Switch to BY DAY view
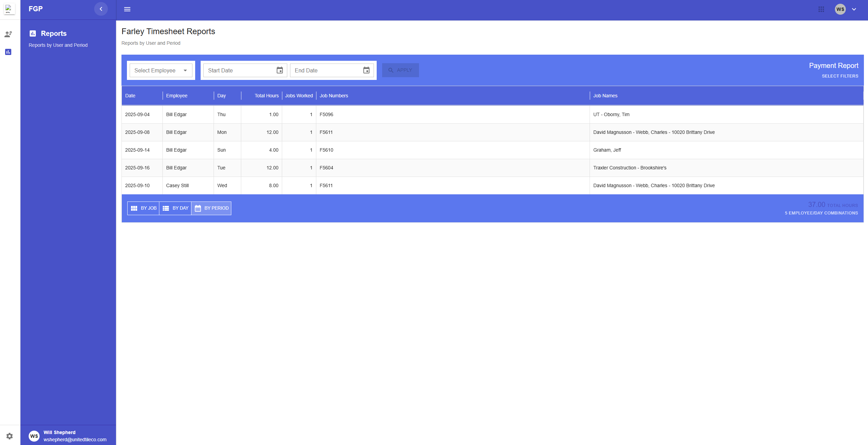The width and height of the screenshot is (868, 445). click(175, 208)
